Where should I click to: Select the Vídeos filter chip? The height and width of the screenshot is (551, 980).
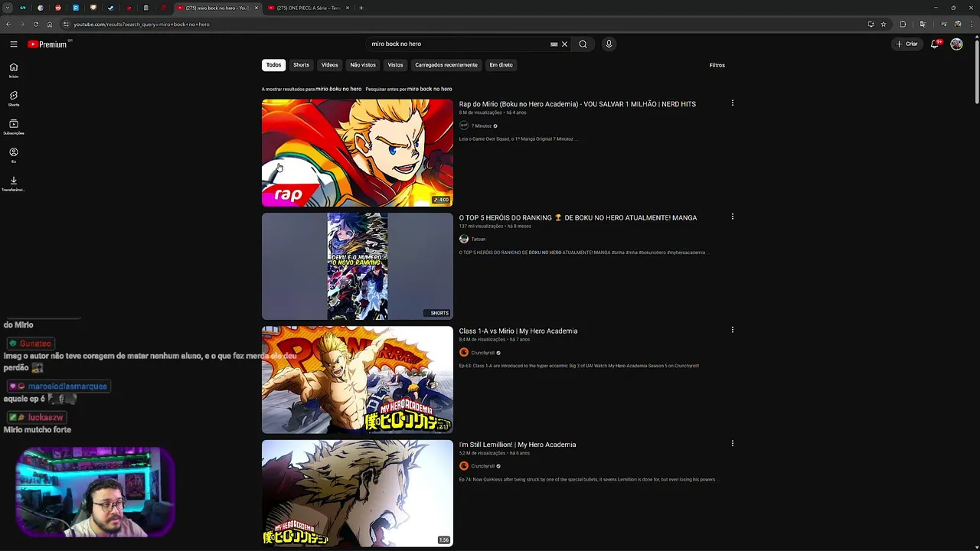click(x=329, y=65)
